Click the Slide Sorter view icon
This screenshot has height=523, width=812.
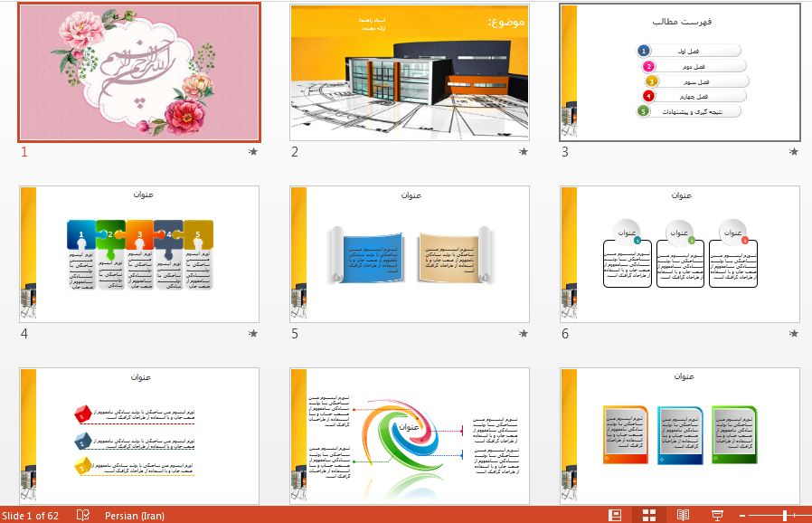648,515
